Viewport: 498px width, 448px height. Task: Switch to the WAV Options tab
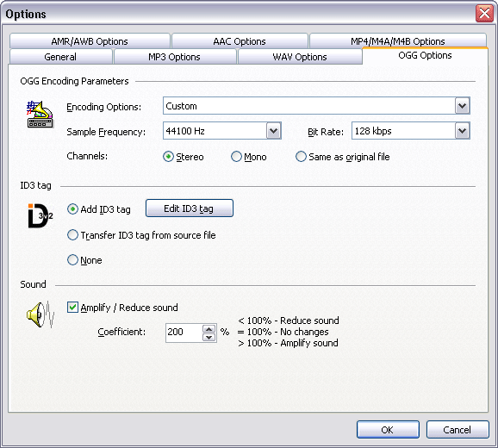pos(300,57)
